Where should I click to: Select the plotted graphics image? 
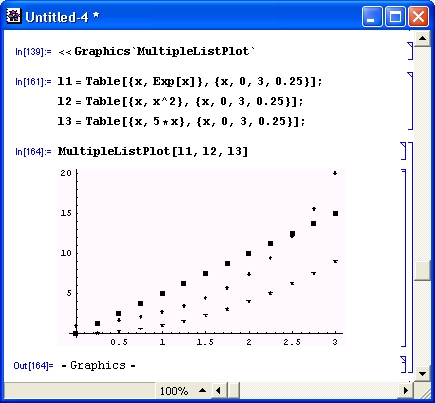(x=202, y=257)
